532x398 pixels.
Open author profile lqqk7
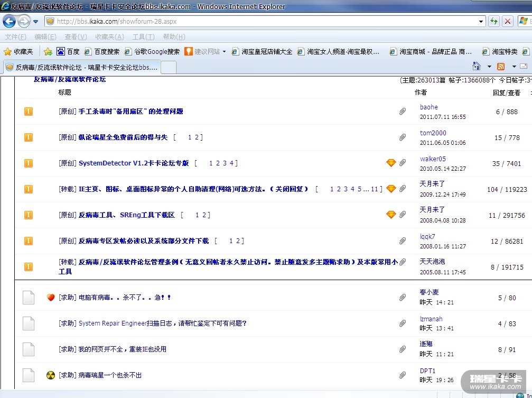click(427, 237)
